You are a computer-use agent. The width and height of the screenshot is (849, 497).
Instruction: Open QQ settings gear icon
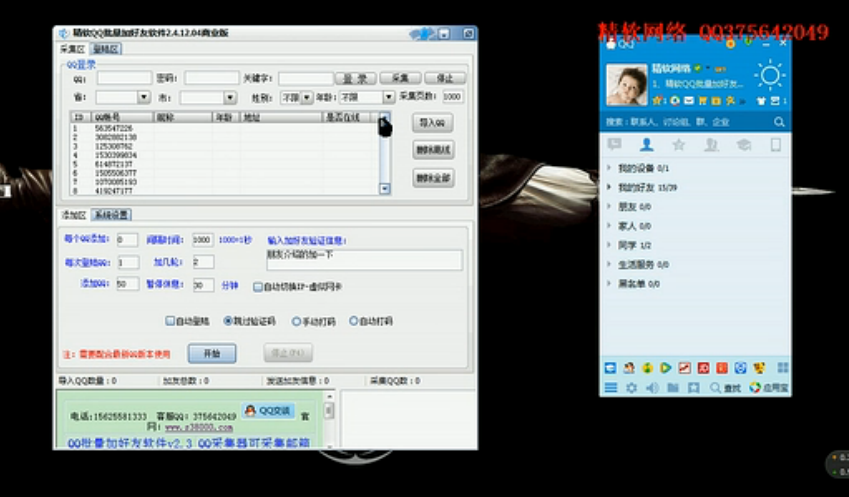pos(631,388)
